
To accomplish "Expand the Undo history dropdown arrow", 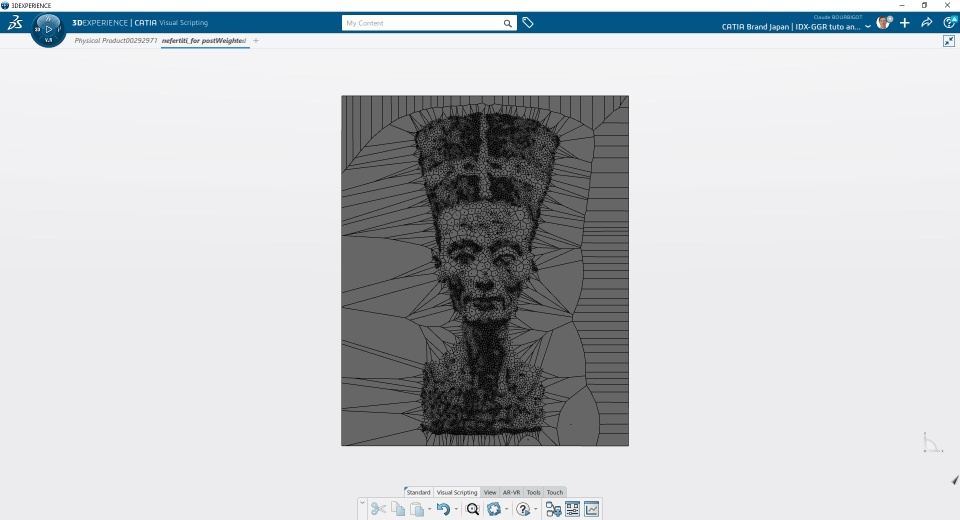I will click(x=456, y=509).
